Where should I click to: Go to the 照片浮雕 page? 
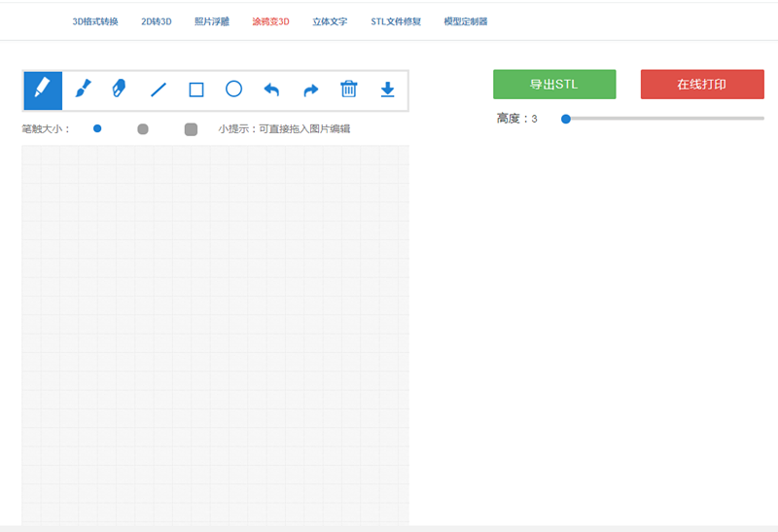point(211,20)
